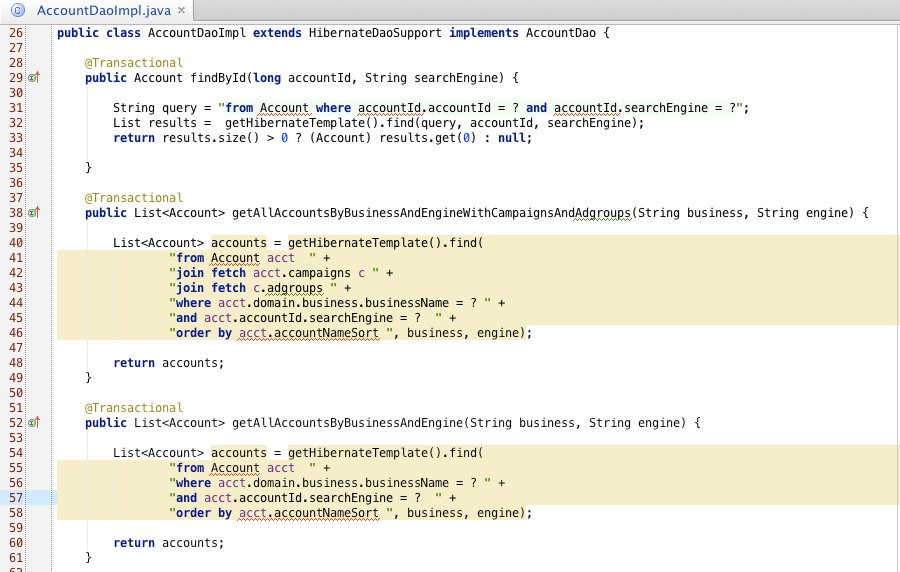900x572 pixels.
Task: Click the implements gutter icon on line 29
Action: click(x=34, y=77)
